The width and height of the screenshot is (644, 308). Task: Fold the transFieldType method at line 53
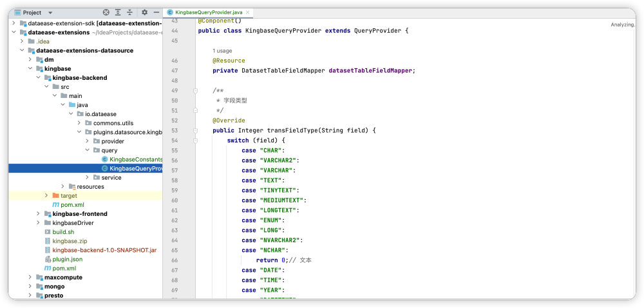pyautogui.click(x=196, y=131)
